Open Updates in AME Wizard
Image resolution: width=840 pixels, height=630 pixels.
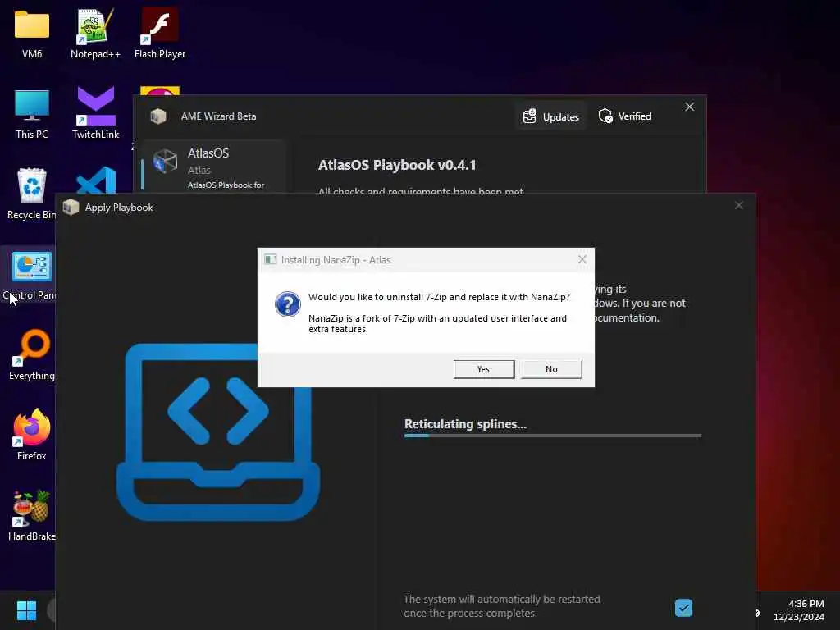point(550,116)
